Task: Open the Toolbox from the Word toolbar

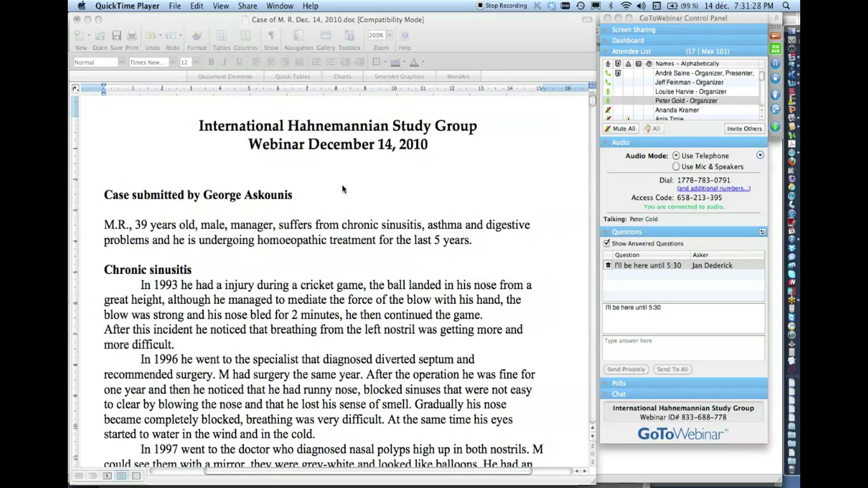Action: point(349,38)
